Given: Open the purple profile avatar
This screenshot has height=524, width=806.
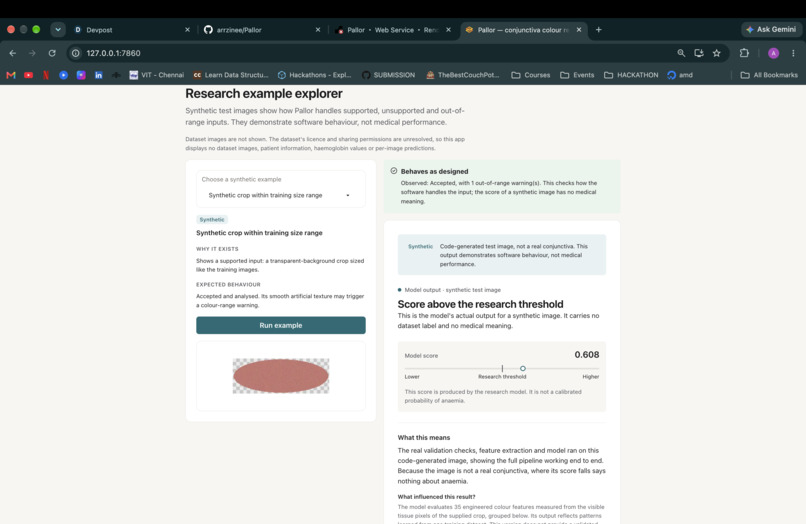Looking at the screenshot, I should (773, 53).
